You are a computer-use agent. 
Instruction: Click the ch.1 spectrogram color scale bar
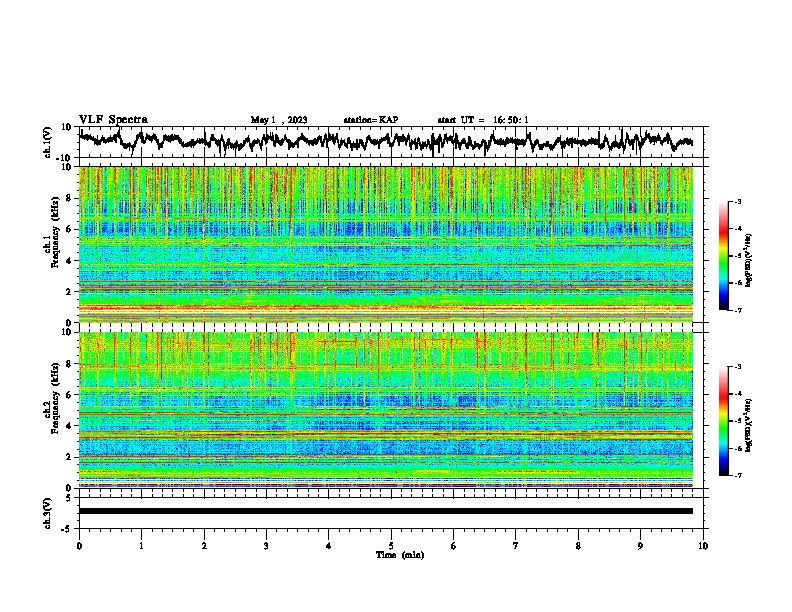click(x=723, y=256)
